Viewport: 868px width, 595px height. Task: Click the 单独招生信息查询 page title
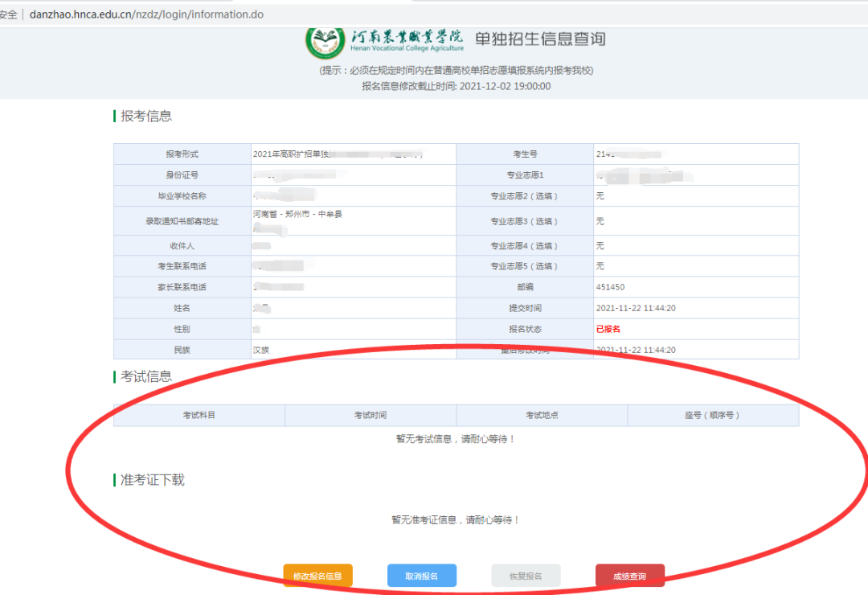540,39
